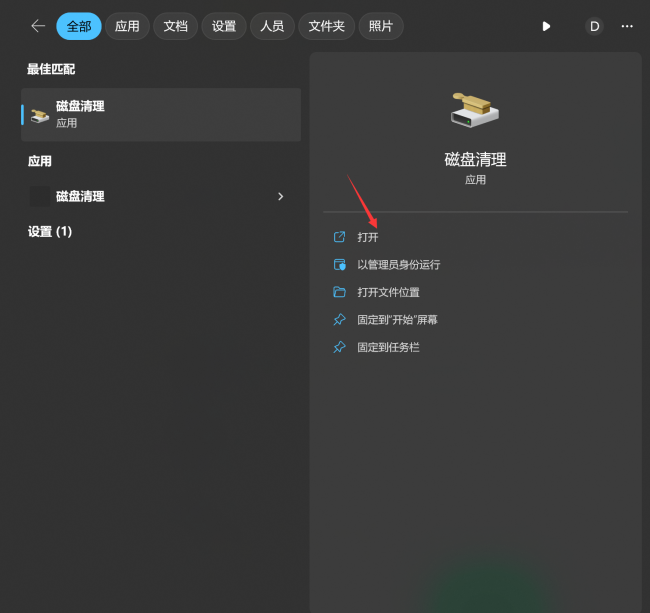Select the 全部 filter tab

coord(79,26)
